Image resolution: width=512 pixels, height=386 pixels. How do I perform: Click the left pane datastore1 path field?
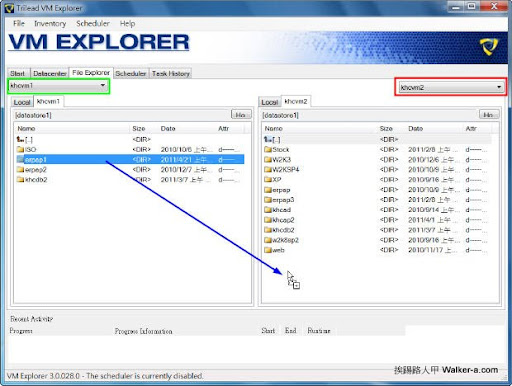pyautogui.click(x=121, y=115)
